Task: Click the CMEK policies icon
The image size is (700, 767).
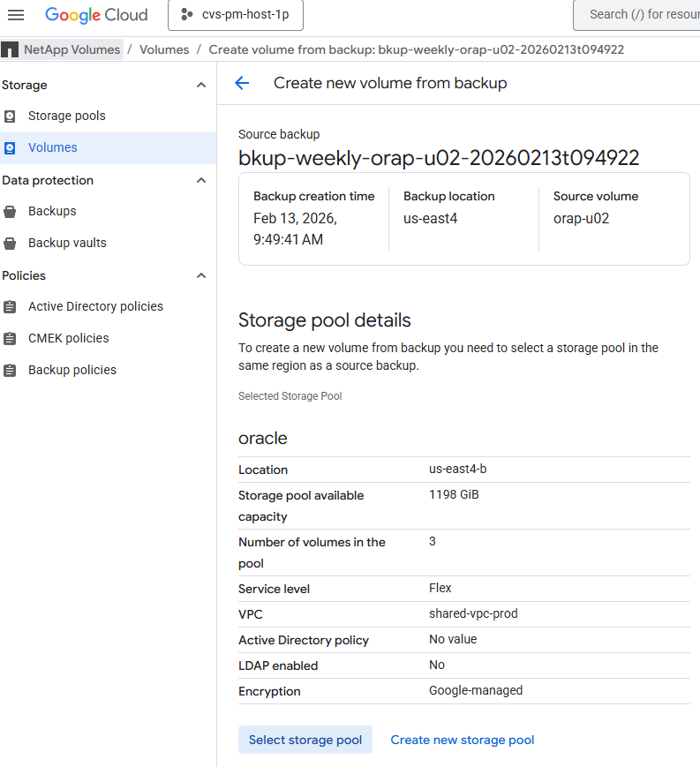Action: (11, 338)
